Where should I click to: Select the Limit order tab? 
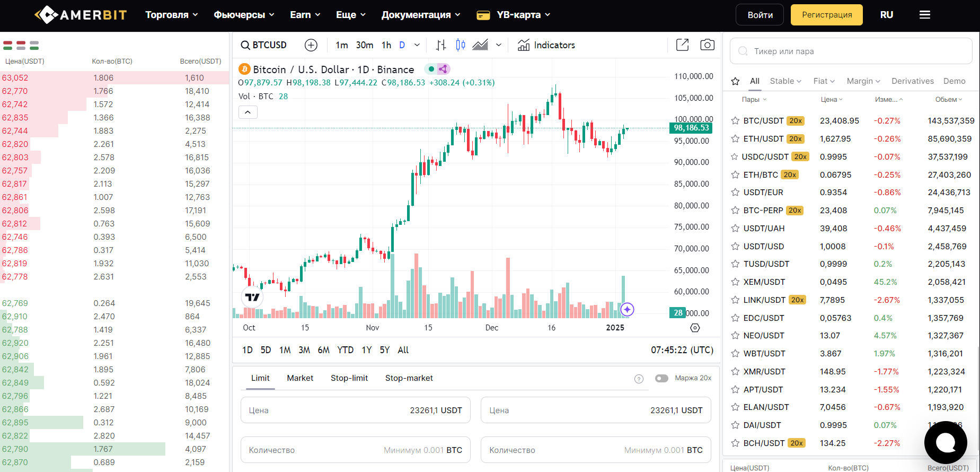pyautogui.click(x=260, y=378)
